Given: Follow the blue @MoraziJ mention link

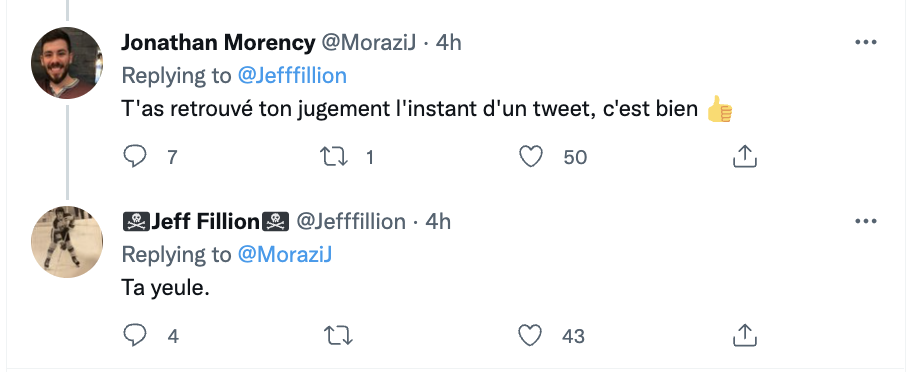Looking at the screenshot, I should point(284,254).
